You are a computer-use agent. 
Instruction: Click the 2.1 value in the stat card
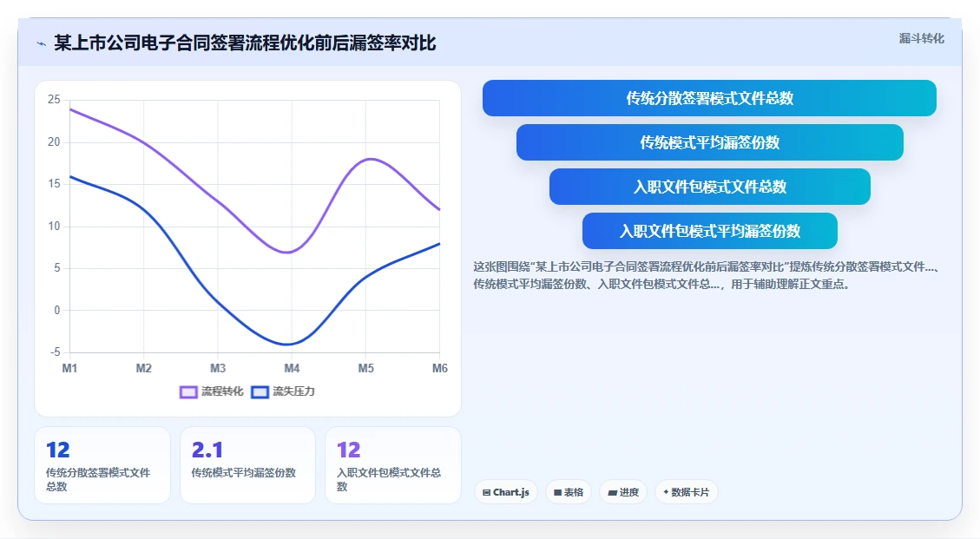(x=207, y=450)
